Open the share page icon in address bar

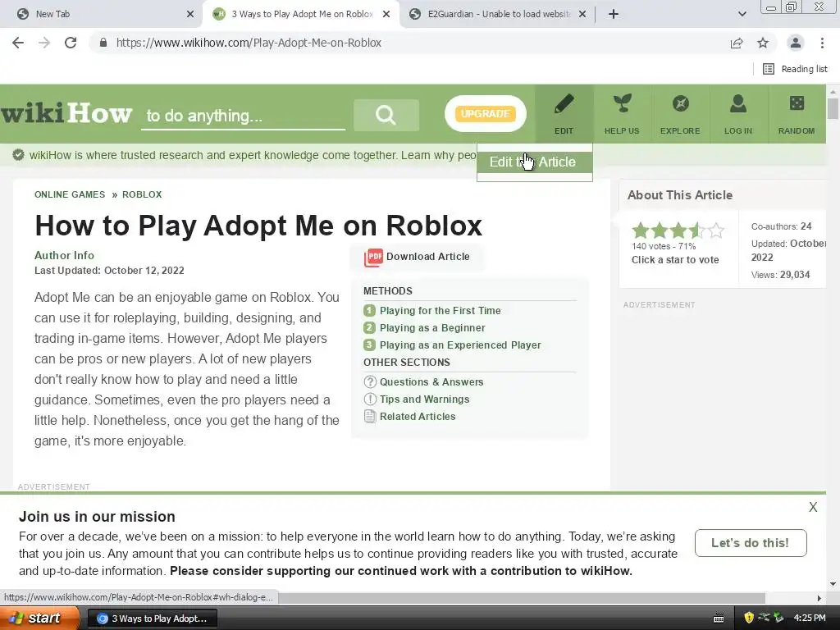[737, 43]
